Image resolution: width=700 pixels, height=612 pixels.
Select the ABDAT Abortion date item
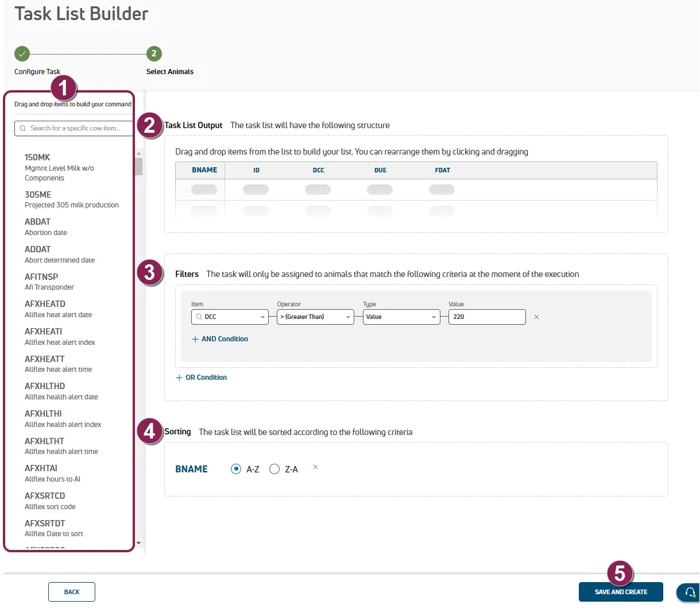pos(46,227)
